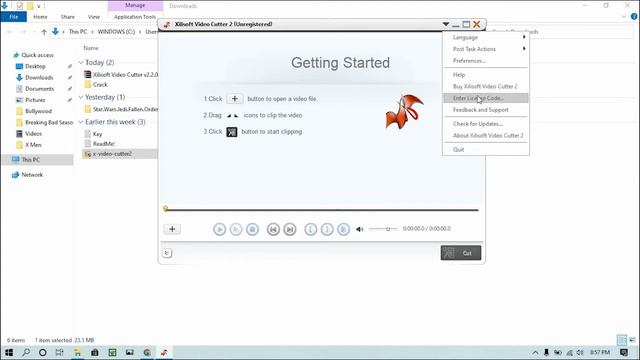Open Downloads in the navigation pane
Screen dimensions: 640x360
[x=39, y=78]
